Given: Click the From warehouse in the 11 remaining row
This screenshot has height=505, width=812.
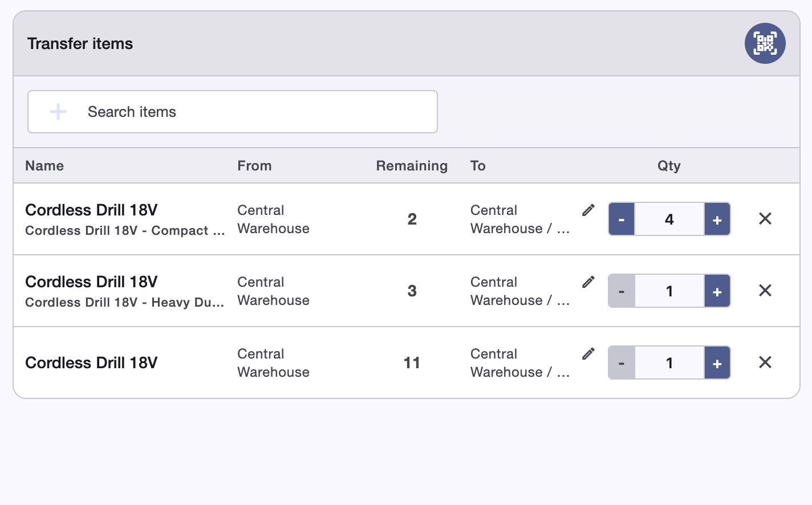Looking at the screenshot, I should (274, 363).
